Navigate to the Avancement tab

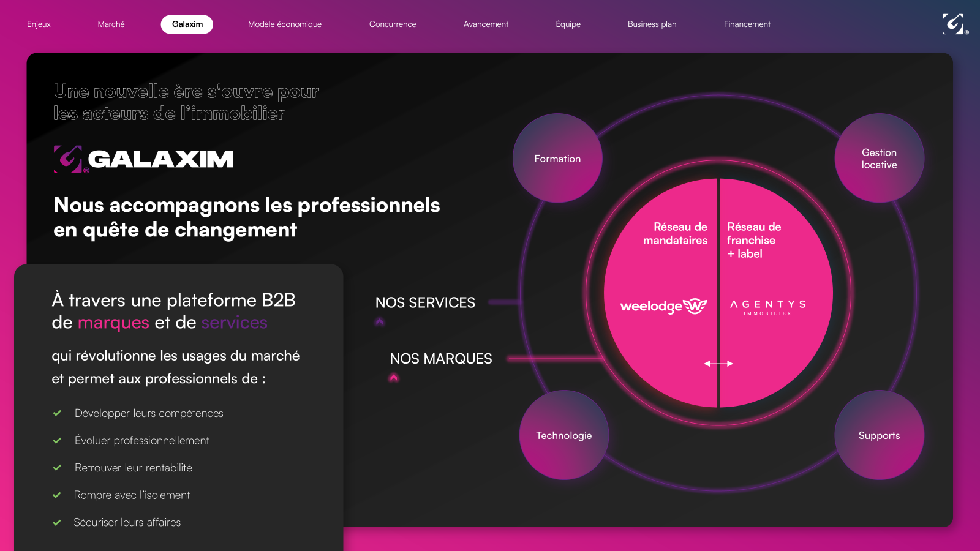point(486,24)
